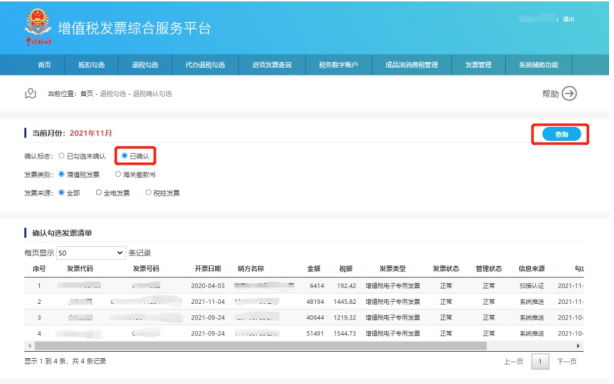Viewport: 614px width, 384px height.
Task: Click the table scrollbar's left arrow
Action: [x=30, y=346]
